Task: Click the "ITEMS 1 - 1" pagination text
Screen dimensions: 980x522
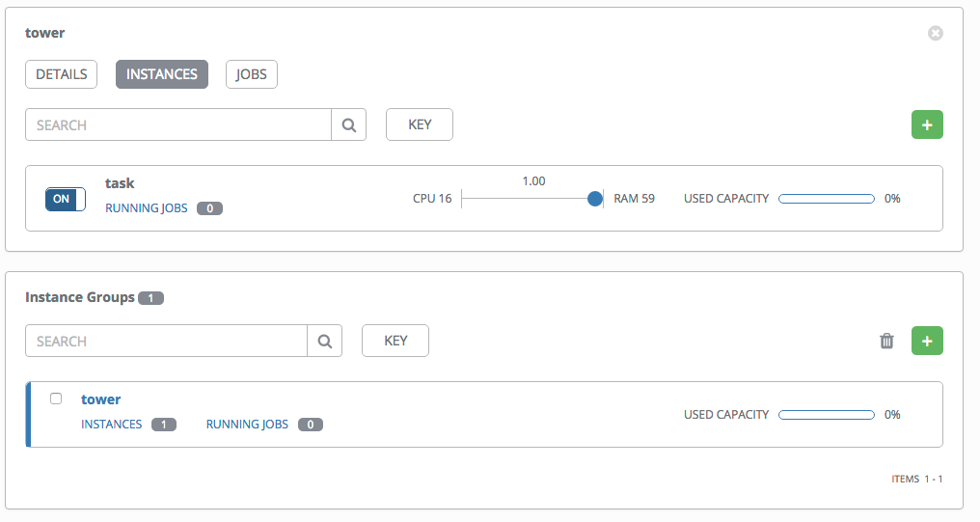Action: tap(917, 479)
